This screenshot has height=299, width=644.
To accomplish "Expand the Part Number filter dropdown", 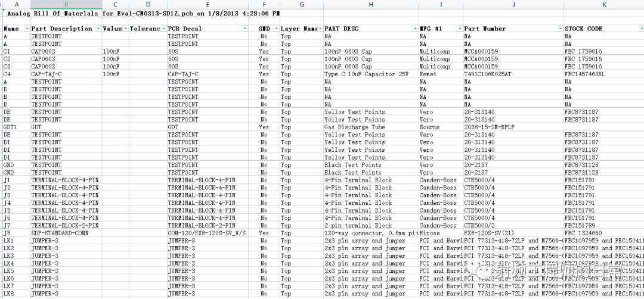I will tap(559, 29).
